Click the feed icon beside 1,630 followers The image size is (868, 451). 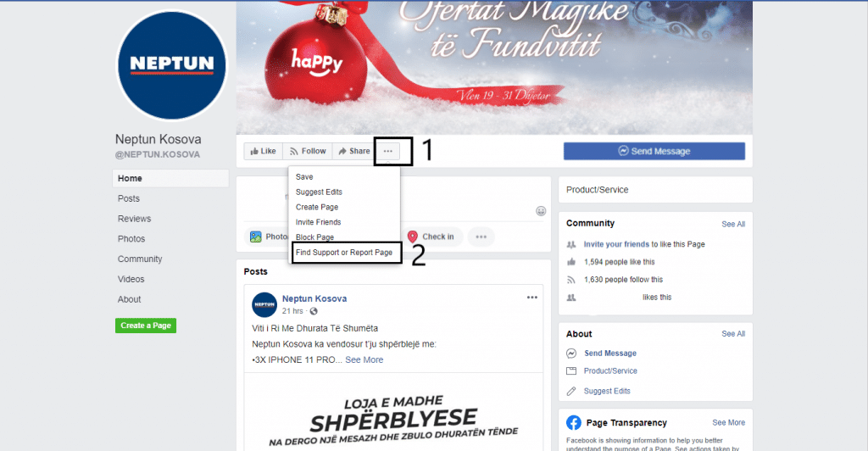[571, 280]
